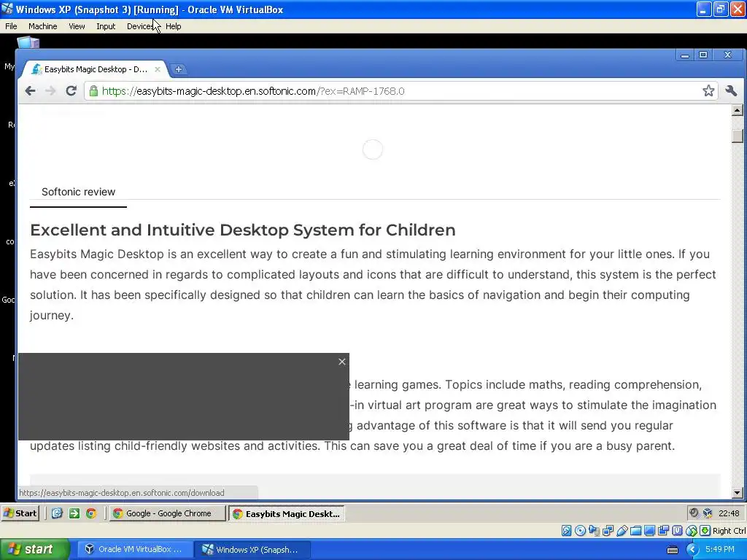The image size is (747, 560).
Task: Close the Easybits Magic Desktop tab
Action: 158,69
